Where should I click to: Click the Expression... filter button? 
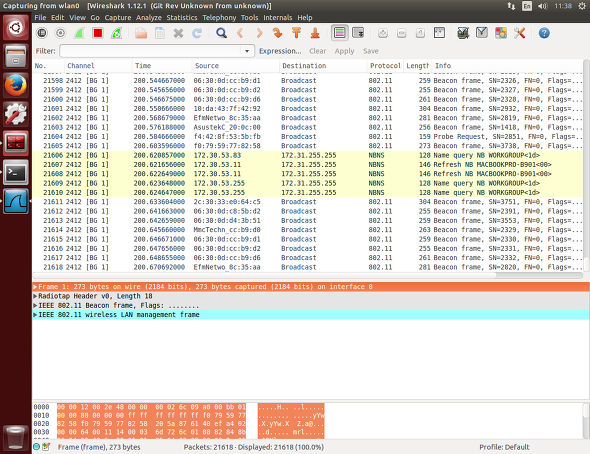pyautogui.click(x=280, y=51)
